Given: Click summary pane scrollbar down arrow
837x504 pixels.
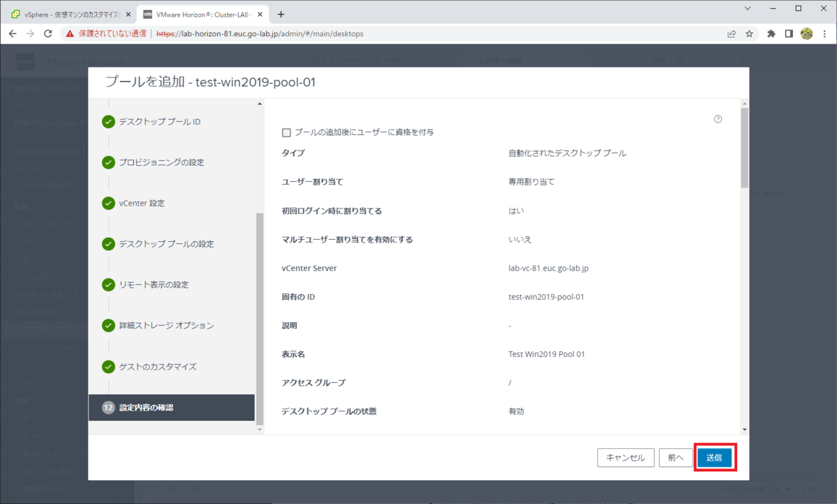Looking at the screenshot, I should click(744, 430).
